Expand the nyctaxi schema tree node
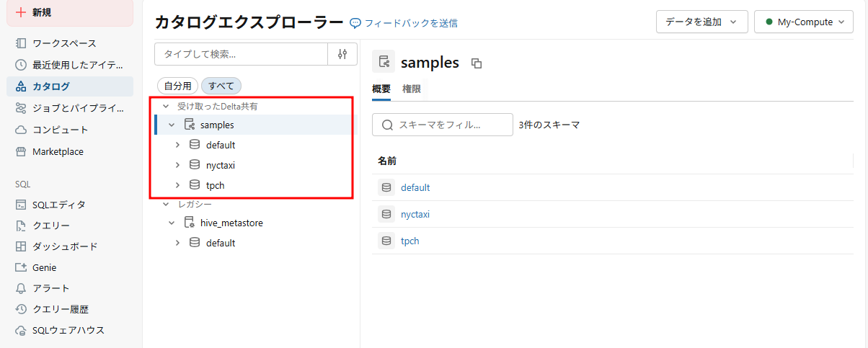Image resolution: width=868 pixels, height=348 pixels. tap(177, 165)
